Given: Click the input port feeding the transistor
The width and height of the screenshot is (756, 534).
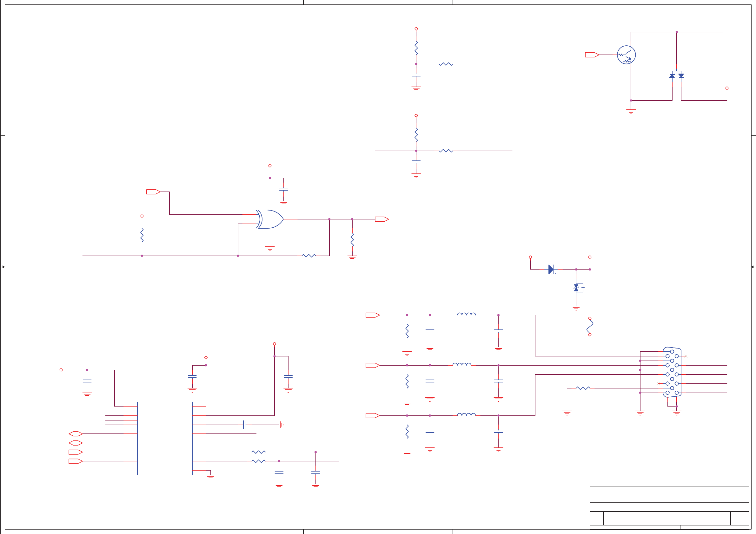Looking at the screenshot, I should [x=592, y=55].
